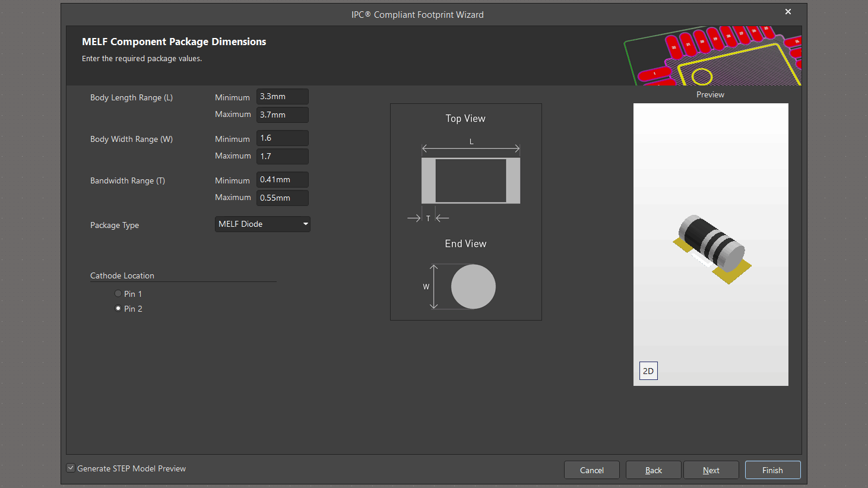Go back with the Back button

click(x=653, y=470)
